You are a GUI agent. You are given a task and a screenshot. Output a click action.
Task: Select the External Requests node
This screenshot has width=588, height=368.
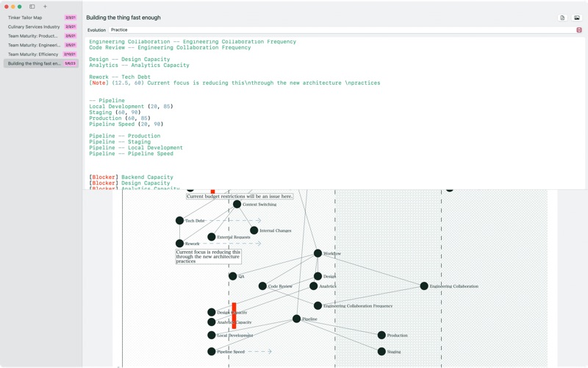coord(212,237)
